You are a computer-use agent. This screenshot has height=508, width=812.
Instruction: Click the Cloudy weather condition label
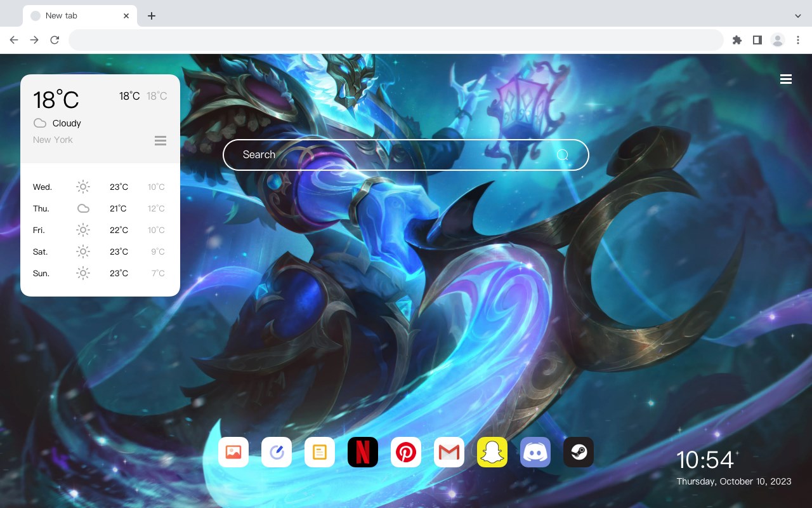(x=67, y=123)
